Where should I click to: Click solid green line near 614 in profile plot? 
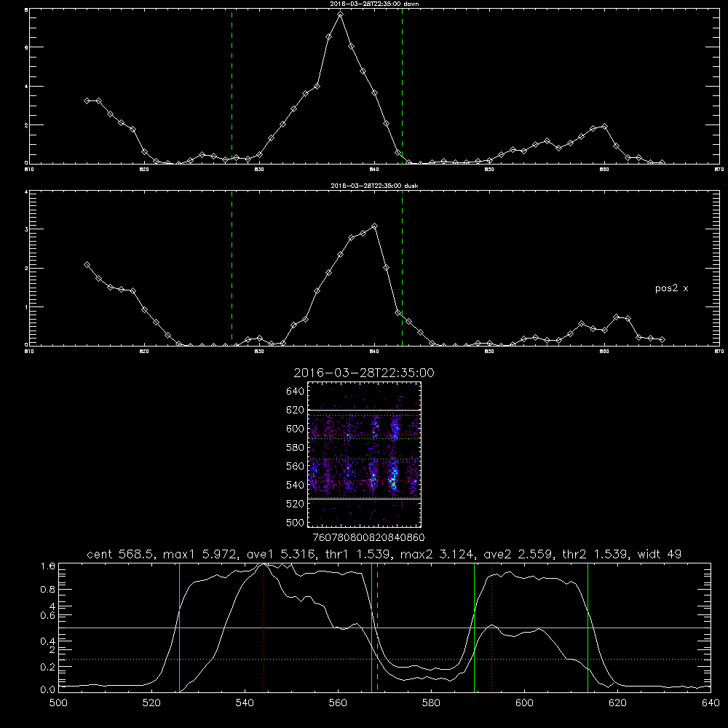click(x=587, y=628)
